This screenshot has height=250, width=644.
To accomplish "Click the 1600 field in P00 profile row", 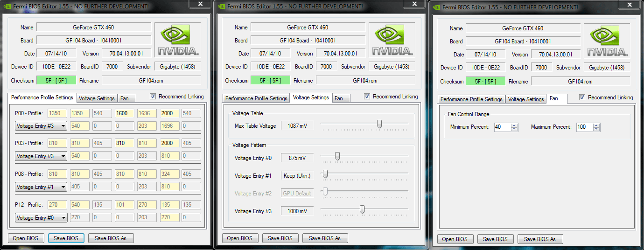I will [124, 113].
